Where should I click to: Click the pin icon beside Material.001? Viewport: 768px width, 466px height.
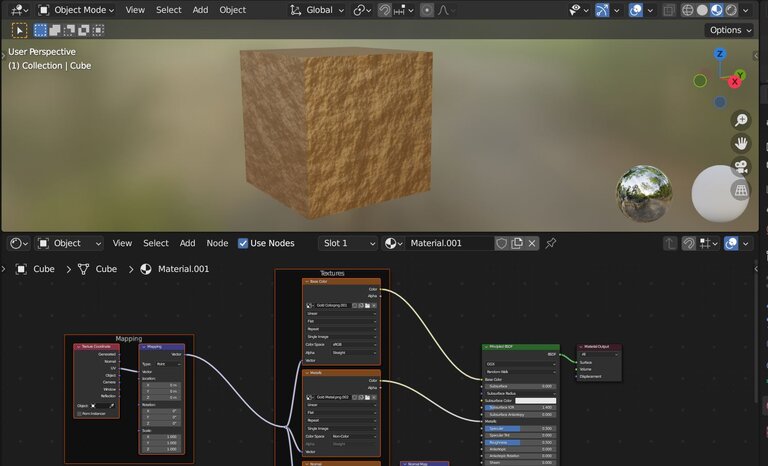(x=550, y=243)
